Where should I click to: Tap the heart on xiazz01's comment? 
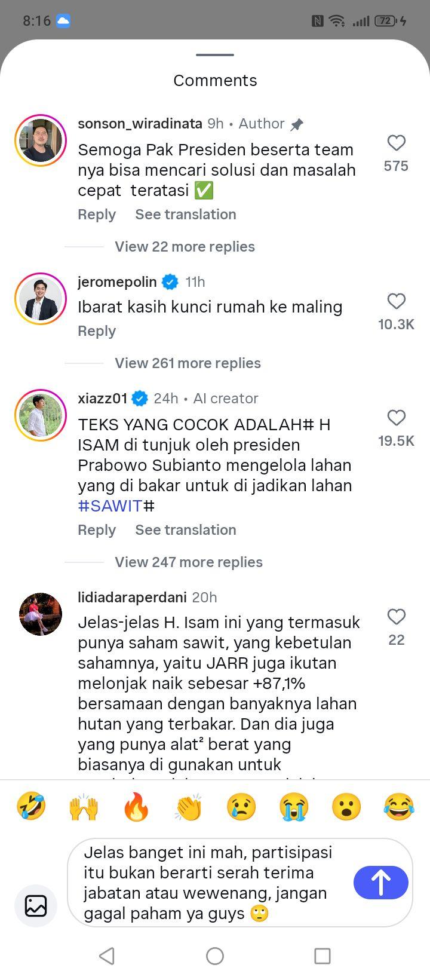(397, 418)
